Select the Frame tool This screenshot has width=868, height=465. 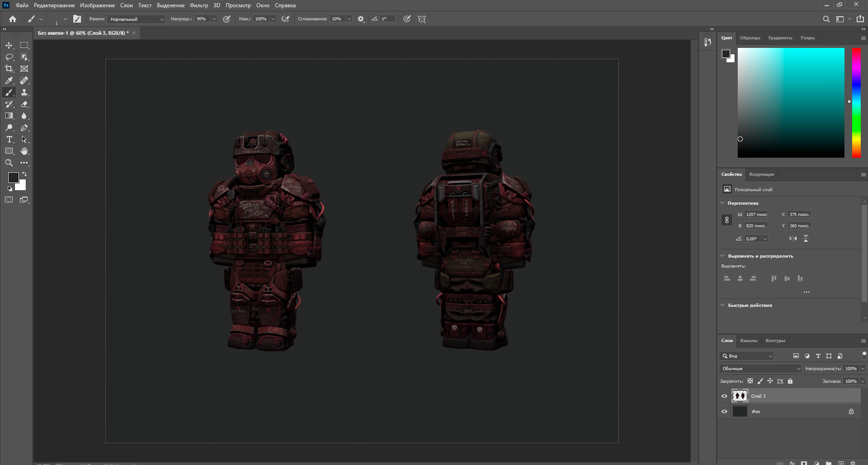24,69
